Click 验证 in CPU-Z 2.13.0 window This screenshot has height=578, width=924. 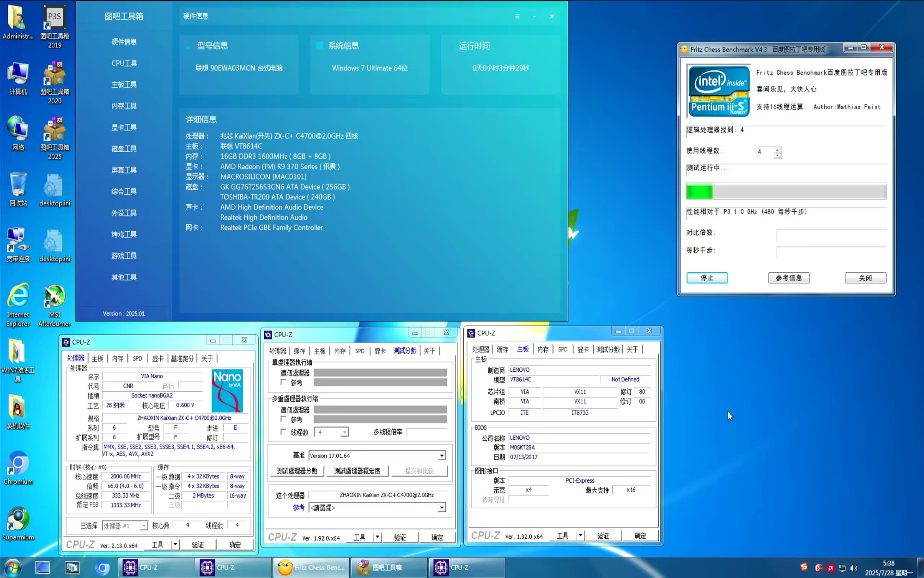tap(198, 545)
